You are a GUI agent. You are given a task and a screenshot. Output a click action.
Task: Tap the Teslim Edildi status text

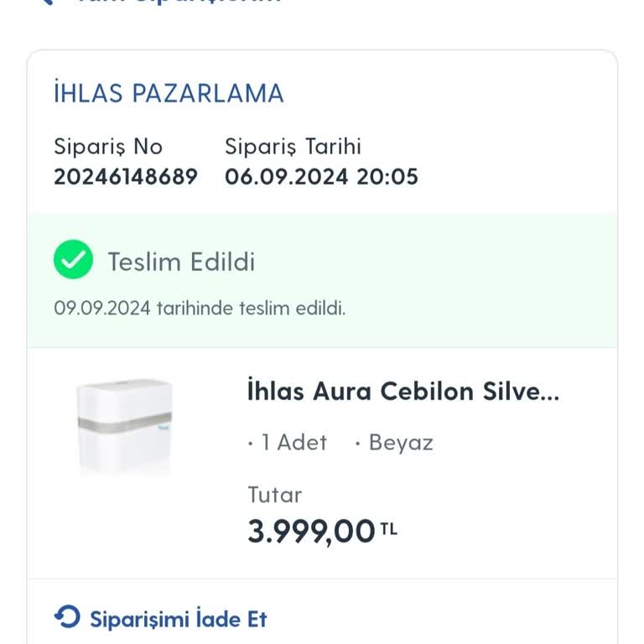point(181,262)
